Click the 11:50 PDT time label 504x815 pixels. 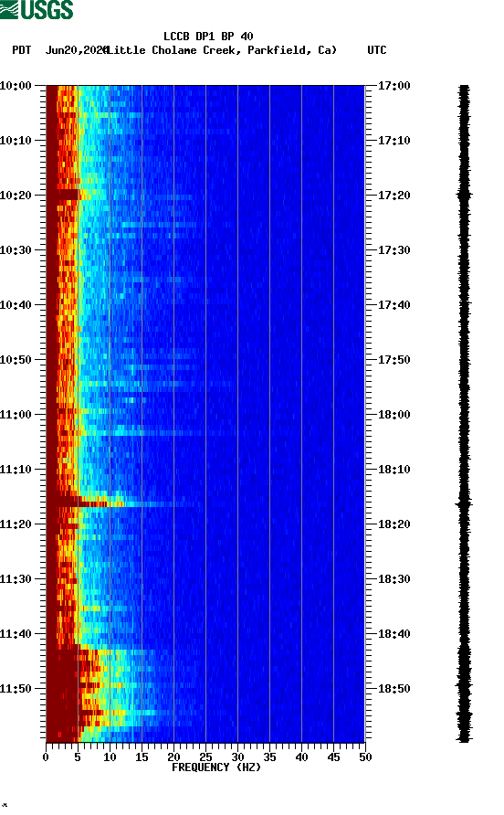click(16, 689)
